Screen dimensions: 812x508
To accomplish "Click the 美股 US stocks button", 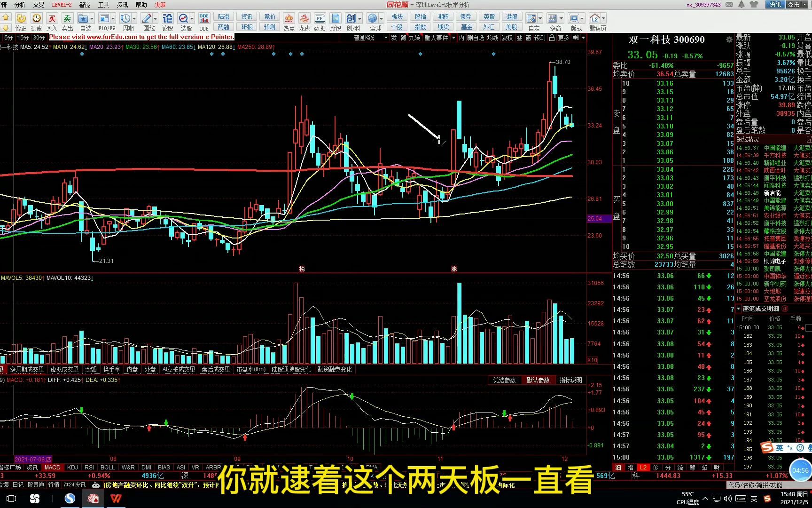I will coord(512,27).
